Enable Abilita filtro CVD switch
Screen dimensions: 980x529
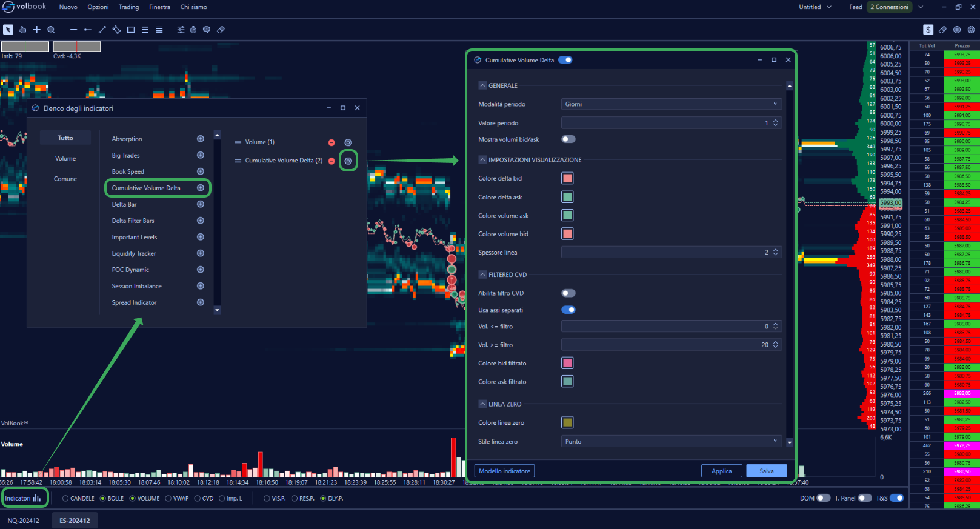568,293
